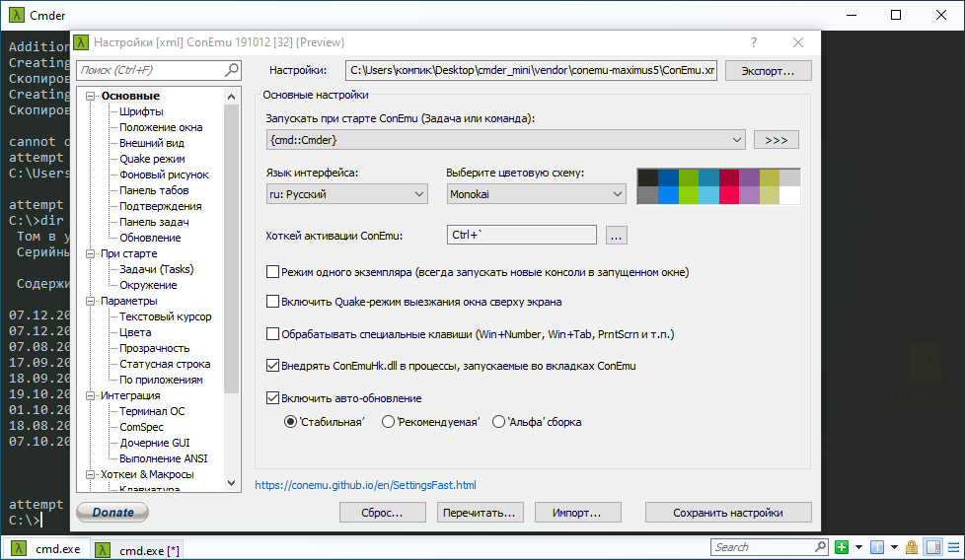
Task: Click the magnifier icon in settings search
Action: click(x=232, y=70)
